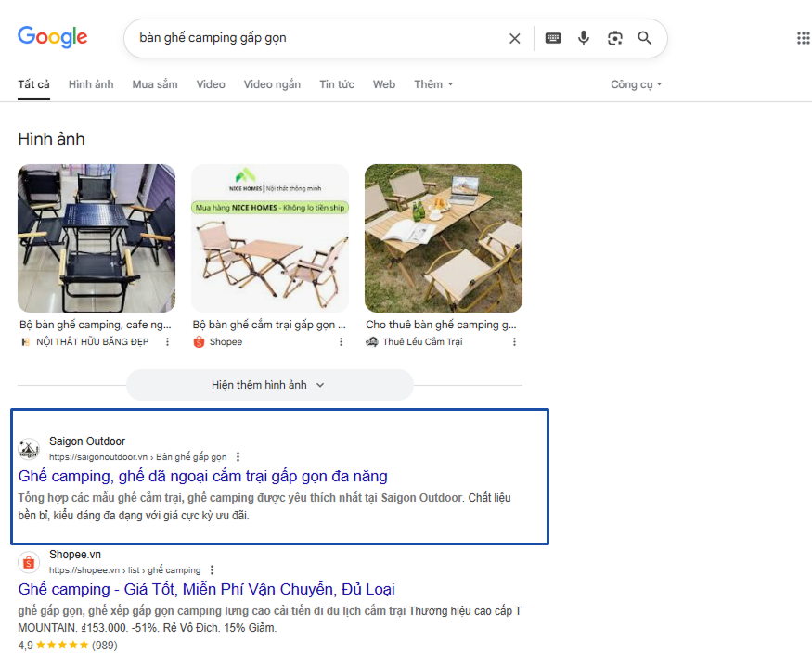Open 'Ghế camping - Giá Tốt' result title
812x665 pixels.
click(x=207, y=590)
